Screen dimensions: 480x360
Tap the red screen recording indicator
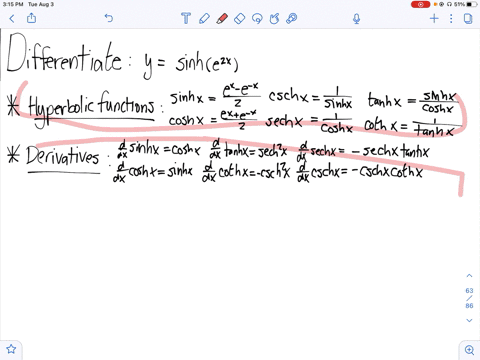tap(420, 4)
